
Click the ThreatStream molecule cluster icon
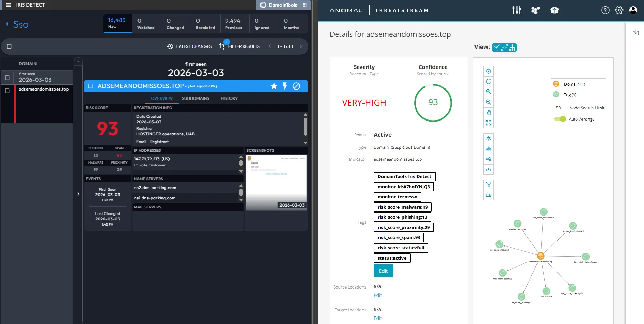[x=535, y=10]
